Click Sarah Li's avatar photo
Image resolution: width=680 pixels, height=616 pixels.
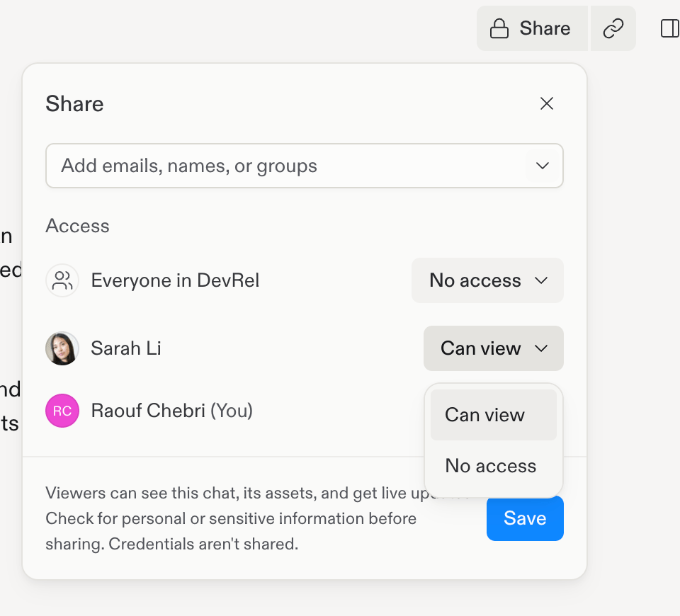(62, 348)
